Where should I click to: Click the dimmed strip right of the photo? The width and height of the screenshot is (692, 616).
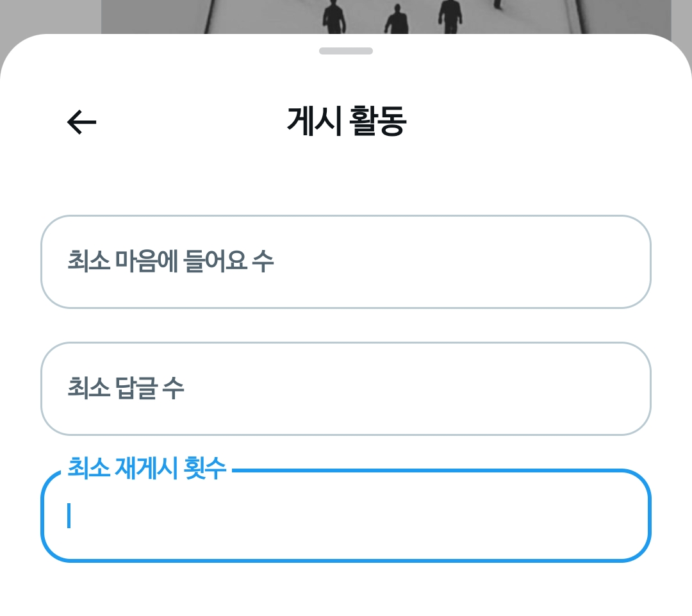pos(681,22)
